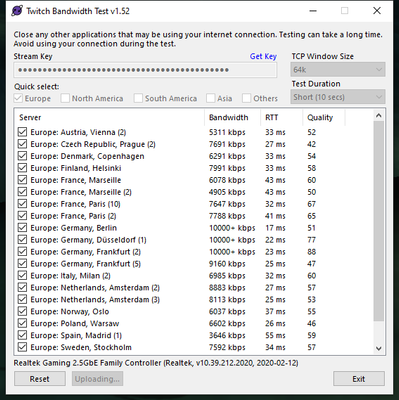Click the 5311 kbps bandwidth value

[x=227, y=132]
